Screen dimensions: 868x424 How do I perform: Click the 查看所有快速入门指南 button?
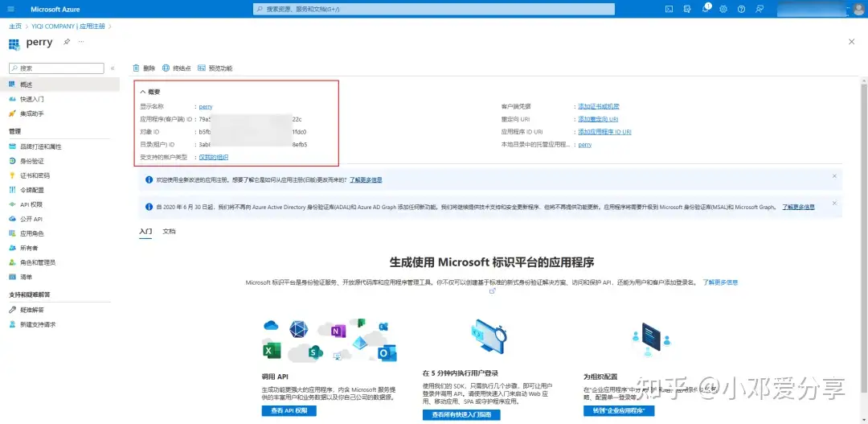(x=461, y=414)
